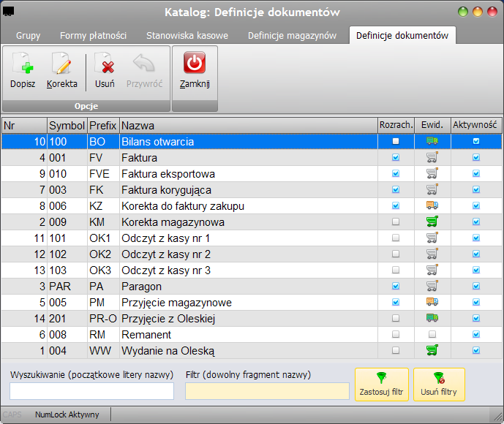Click the Symbol column header
504x424 pixels.
tap(67, 125)
